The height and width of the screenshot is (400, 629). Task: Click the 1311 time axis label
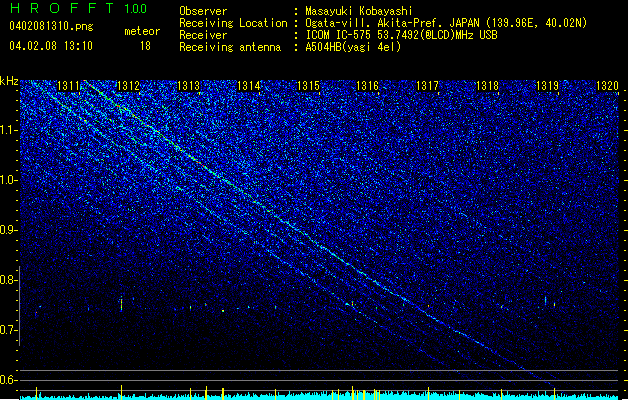tap(69, 86)
